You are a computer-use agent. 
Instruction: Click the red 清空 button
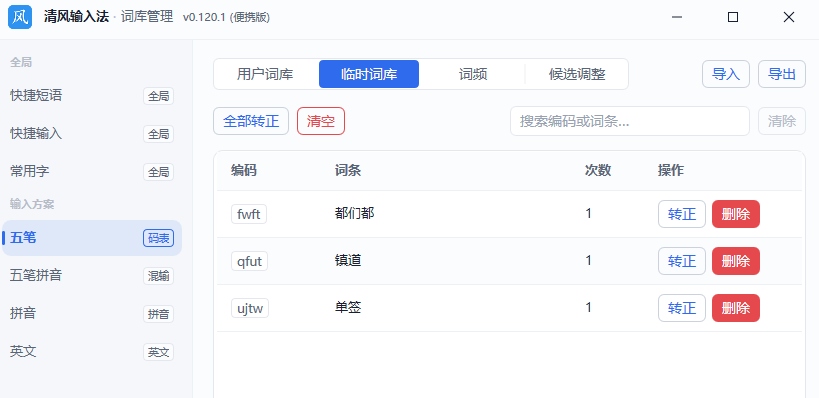pyautogui.click(x=321, y=121)
